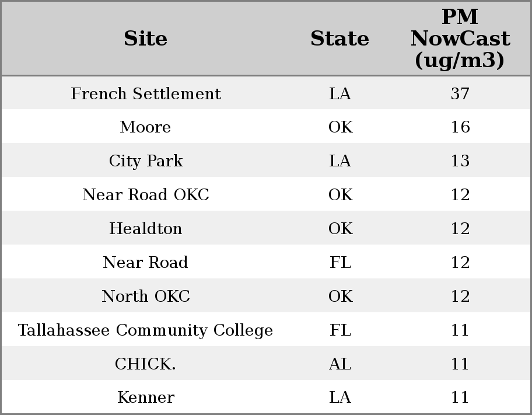
Task: Select the AL state cell
Action: tap(339, 364)
